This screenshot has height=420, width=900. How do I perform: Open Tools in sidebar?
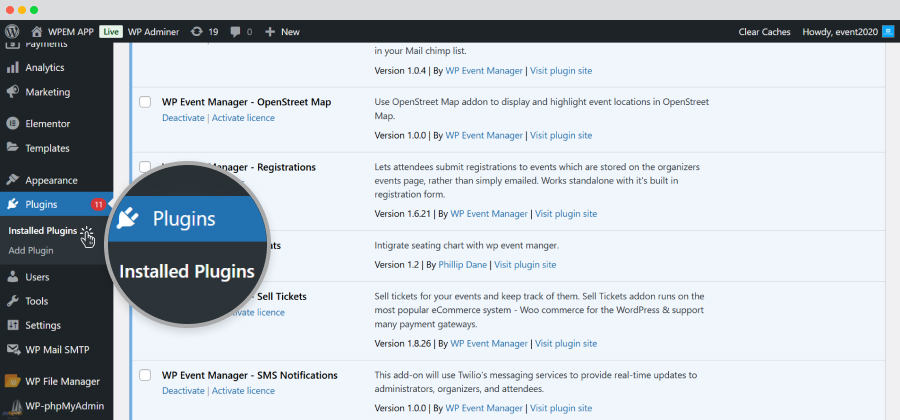click(x=37, y=301)
